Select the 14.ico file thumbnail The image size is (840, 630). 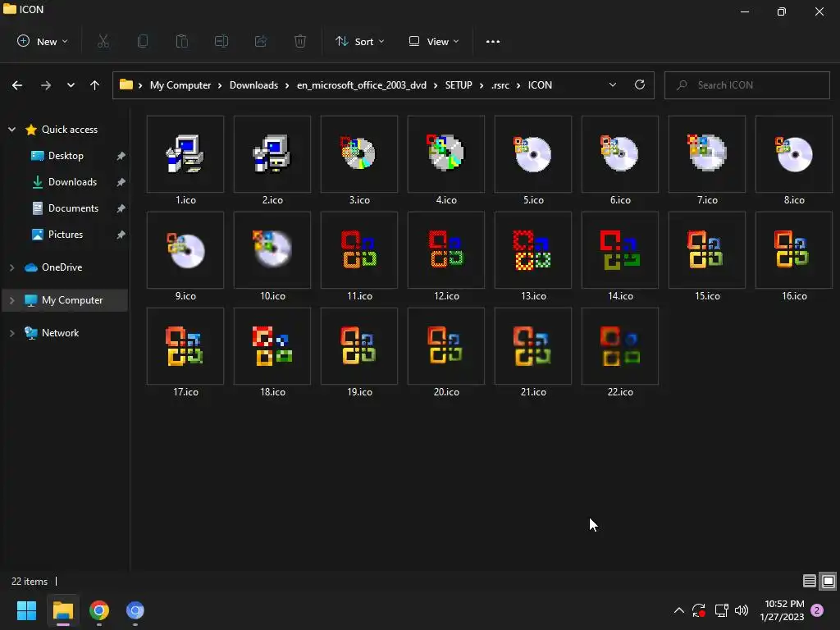620,250
